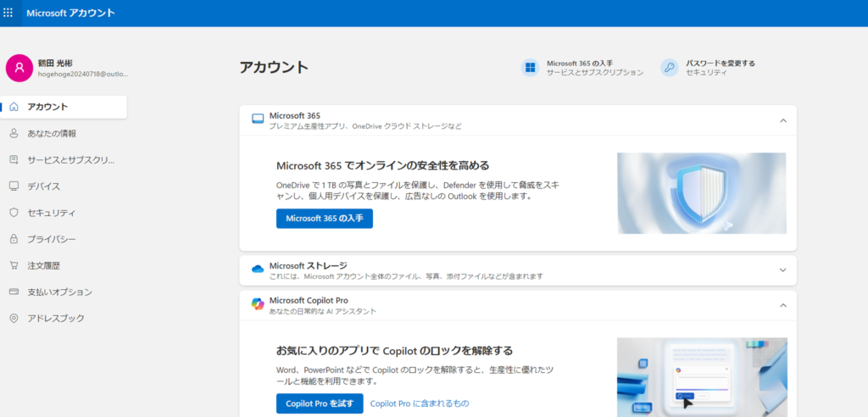Click heading Microsoft 365 でオンラインの安全性を高める
The width and height of the screenshot is (868, 417).
tap(382, 165)
